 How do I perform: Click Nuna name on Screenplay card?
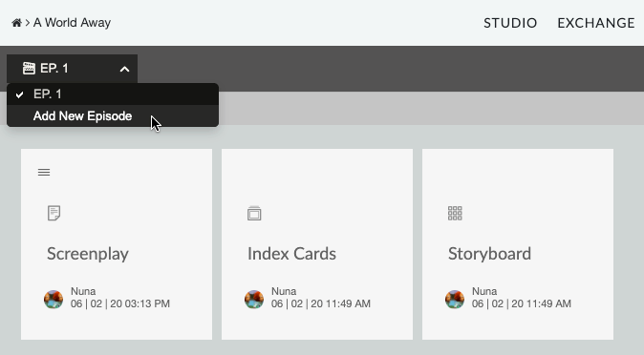(x=83, y=291)
